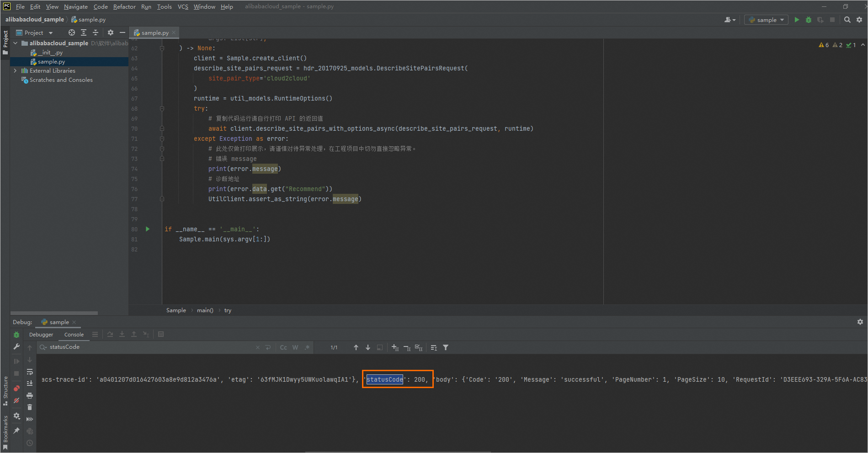Expand External Libraries in the project tree

(15, 71)
